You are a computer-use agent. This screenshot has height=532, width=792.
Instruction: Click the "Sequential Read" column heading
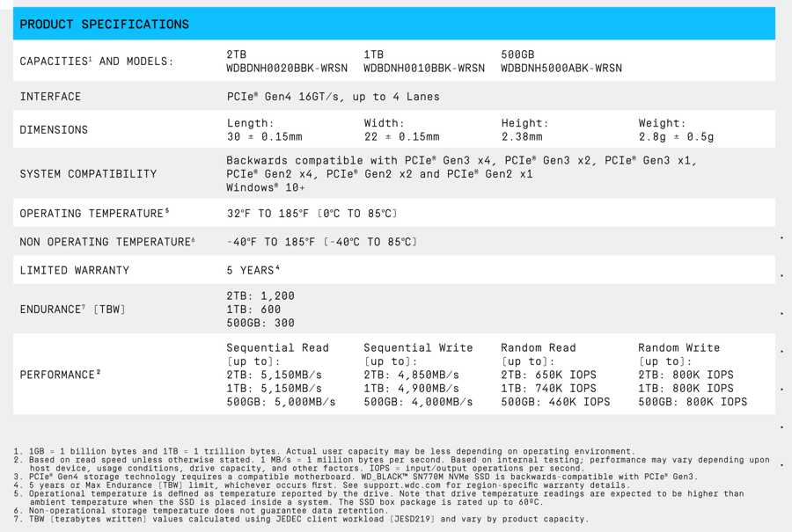tap(277, 347)
